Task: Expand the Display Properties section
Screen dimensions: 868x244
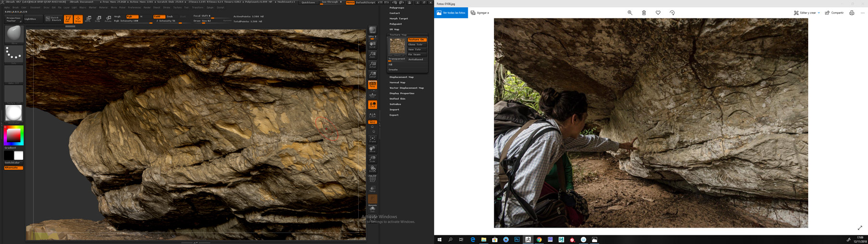Action: [402, 93]
